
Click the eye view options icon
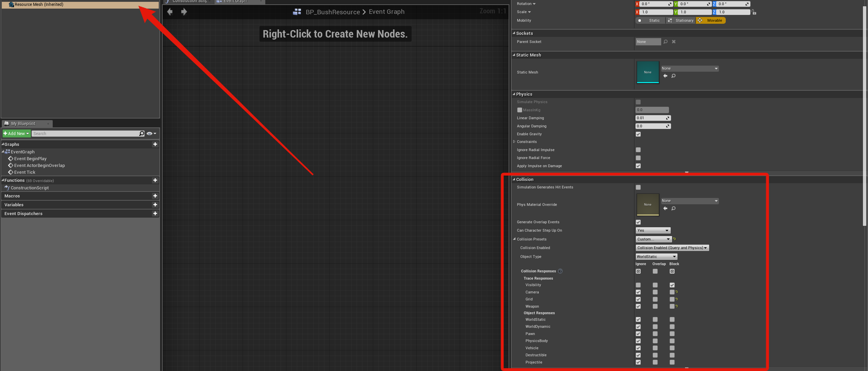point(150,133)
